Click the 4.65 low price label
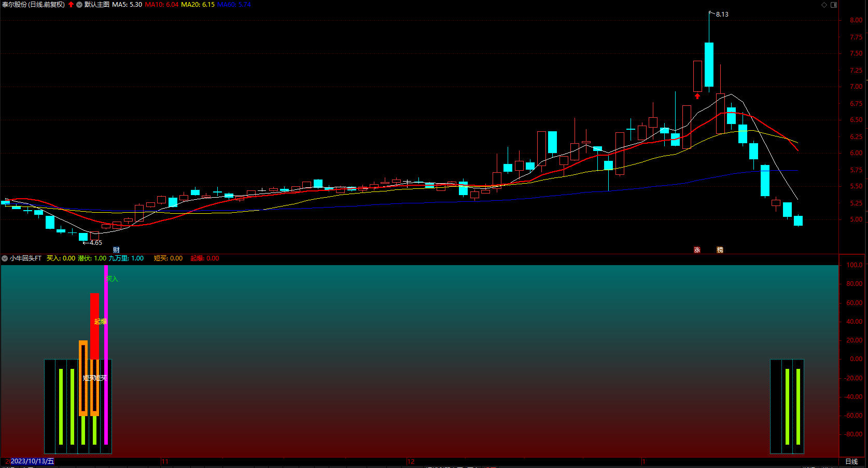Screen dimensions: 868x468 coord(96,243)
